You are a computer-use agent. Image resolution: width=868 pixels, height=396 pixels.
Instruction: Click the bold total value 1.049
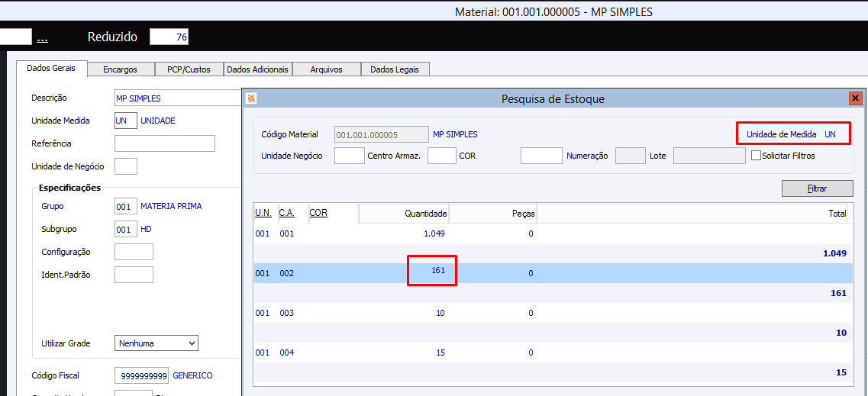click(834, 253)
